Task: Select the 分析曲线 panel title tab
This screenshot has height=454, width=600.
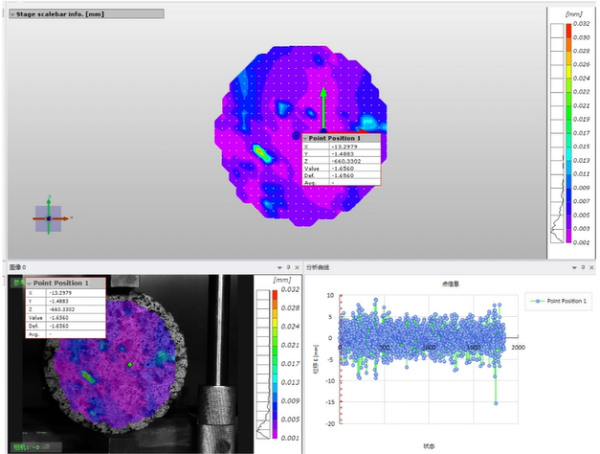Action: pyautogui.click(x=318, y=269)
